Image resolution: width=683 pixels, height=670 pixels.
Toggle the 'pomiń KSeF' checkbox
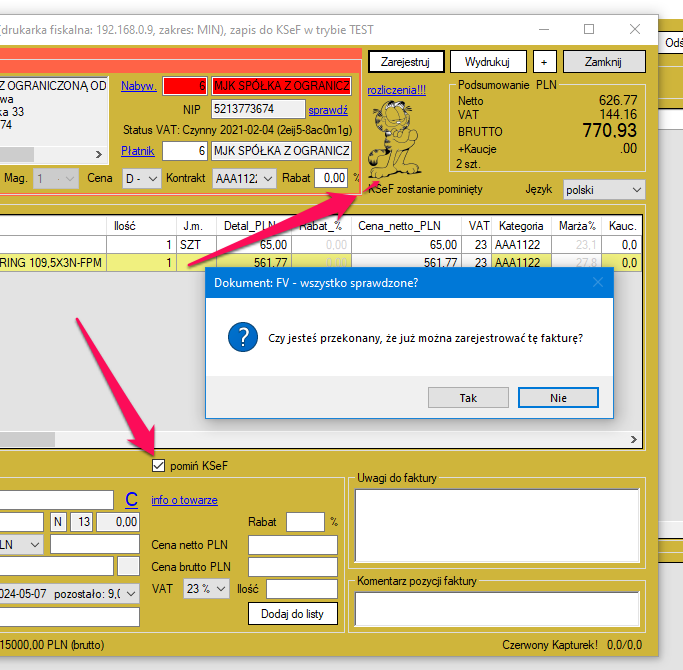[x=158, y=466]
